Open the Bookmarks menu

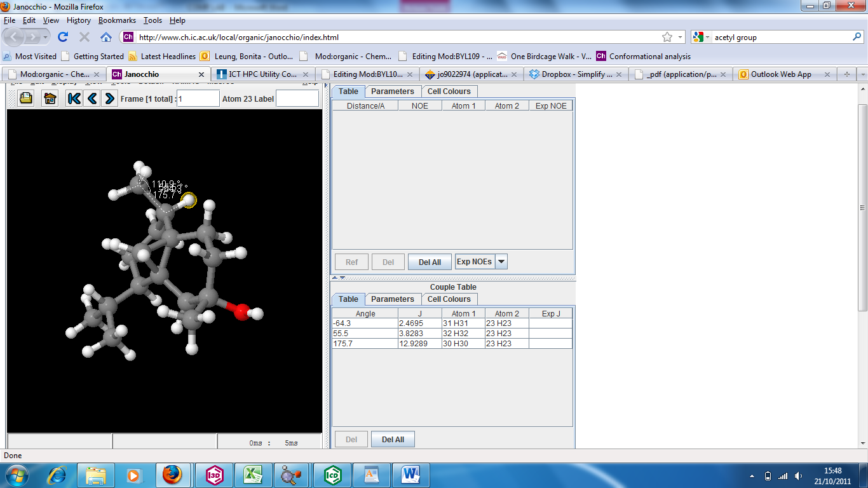click(x=117, y=20)
